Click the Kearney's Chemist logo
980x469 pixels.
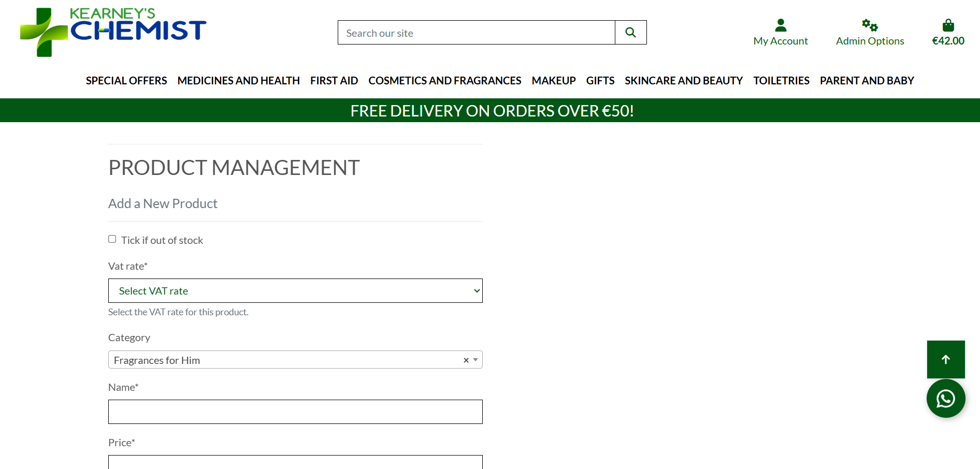pos(113,32)
